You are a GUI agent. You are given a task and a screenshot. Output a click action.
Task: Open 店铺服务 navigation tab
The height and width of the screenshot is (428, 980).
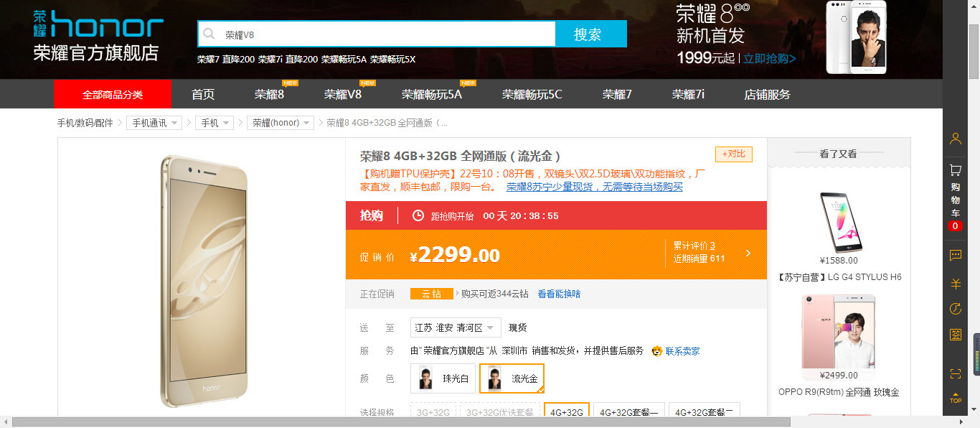point(768,94)
